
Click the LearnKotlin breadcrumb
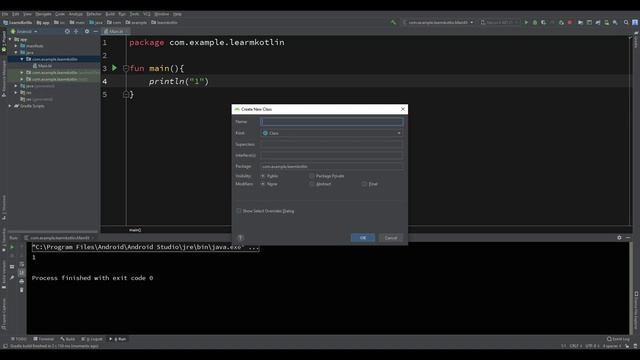18,22
